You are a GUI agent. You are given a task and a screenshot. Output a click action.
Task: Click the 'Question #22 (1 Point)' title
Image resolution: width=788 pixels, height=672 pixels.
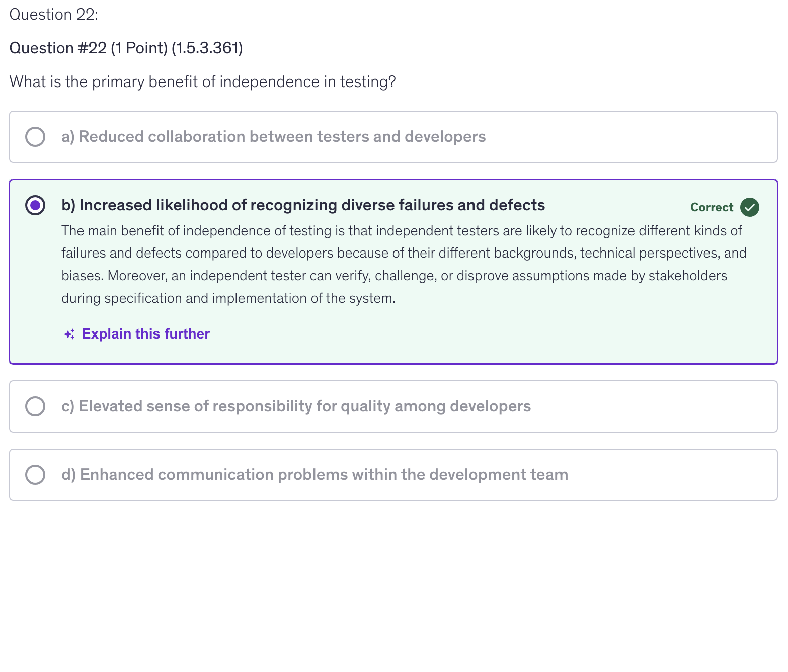89,48
